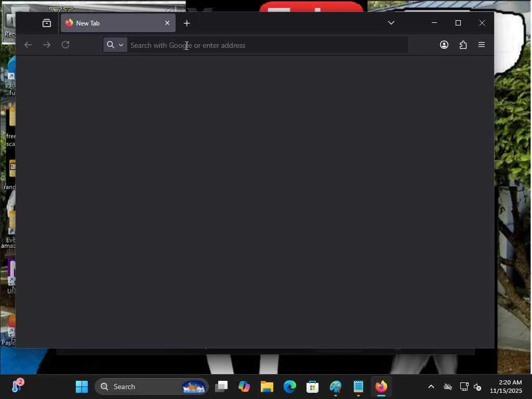Click the taskbar Search box
The height and width of the screenshot is (399, 532).
coord(151,387)
